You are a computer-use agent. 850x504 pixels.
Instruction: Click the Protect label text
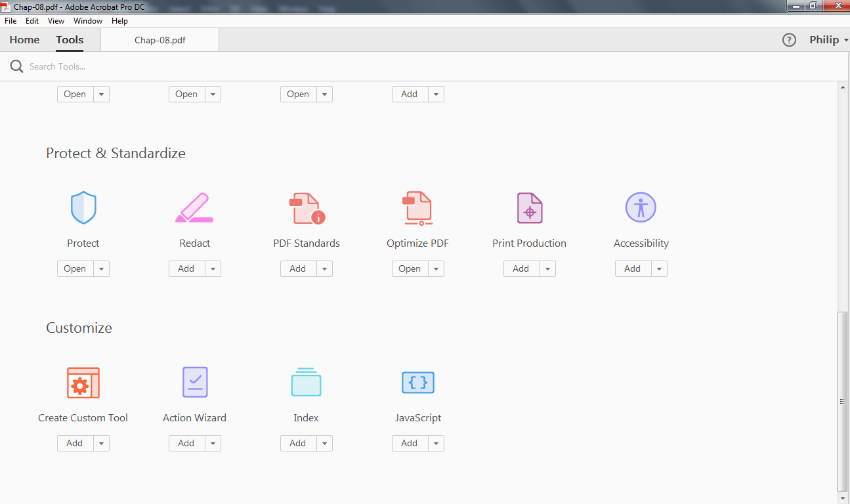83,243
